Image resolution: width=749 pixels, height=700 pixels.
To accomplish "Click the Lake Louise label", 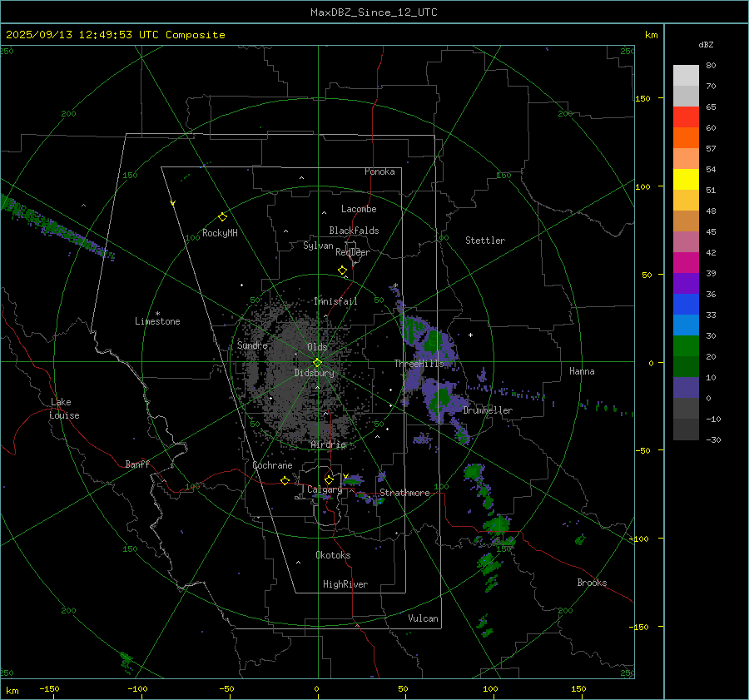I will pyautogui.click(x=64, y=409).
